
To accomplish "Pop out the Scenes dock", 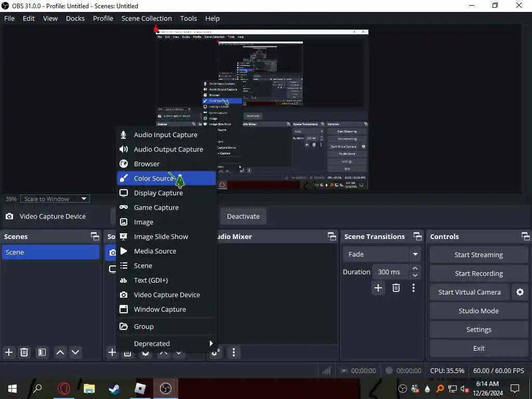I will click(x=95, y=236).
